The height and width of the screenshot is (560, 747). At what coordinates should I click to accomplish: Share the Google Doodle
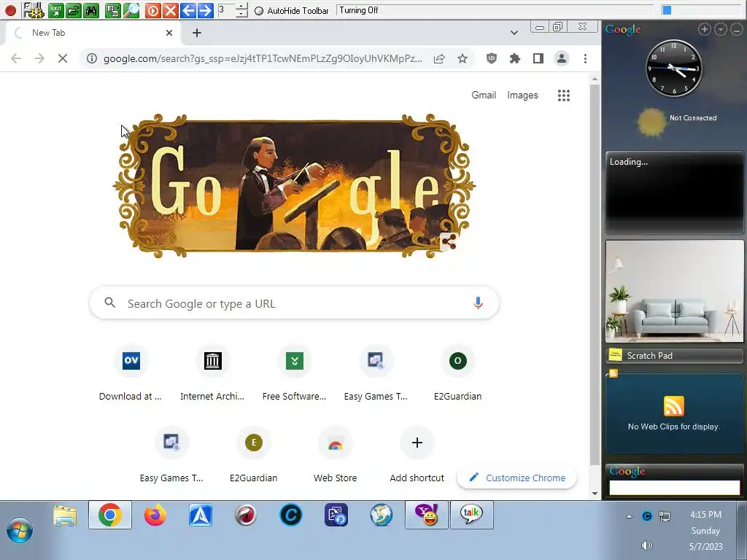449,242
